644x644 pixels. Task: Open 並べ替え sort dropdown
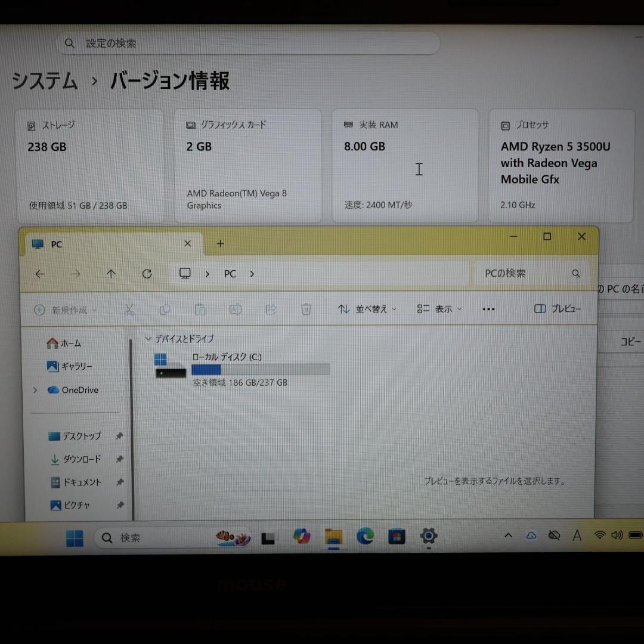coord(367,309)
